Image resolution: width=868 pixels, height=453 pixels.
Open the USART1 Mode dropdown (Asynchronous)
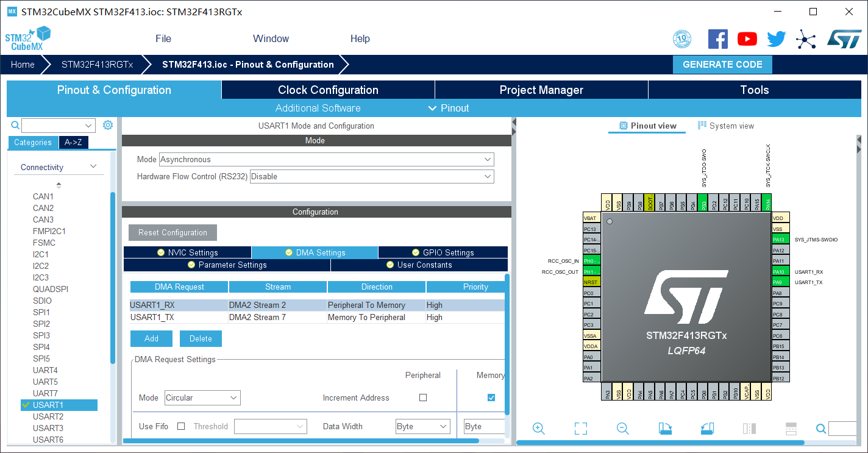click(x=327, y=159)
